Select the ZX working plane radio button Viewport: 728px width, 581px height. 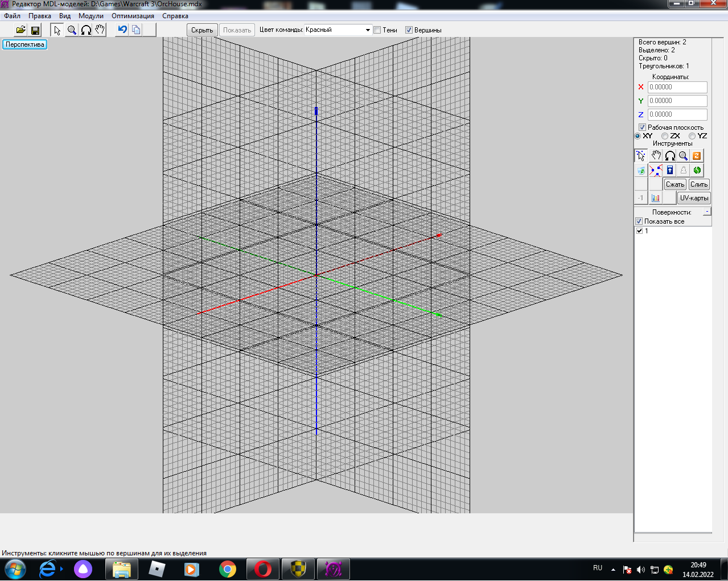pyautogui.click(x=665, y=136)
